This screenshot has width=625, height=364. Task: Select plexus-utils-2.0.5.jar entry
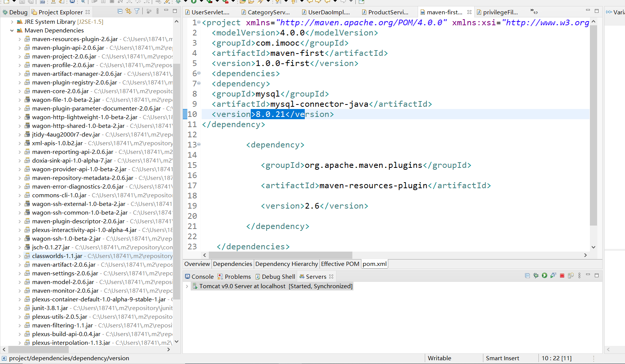point(60,317)
